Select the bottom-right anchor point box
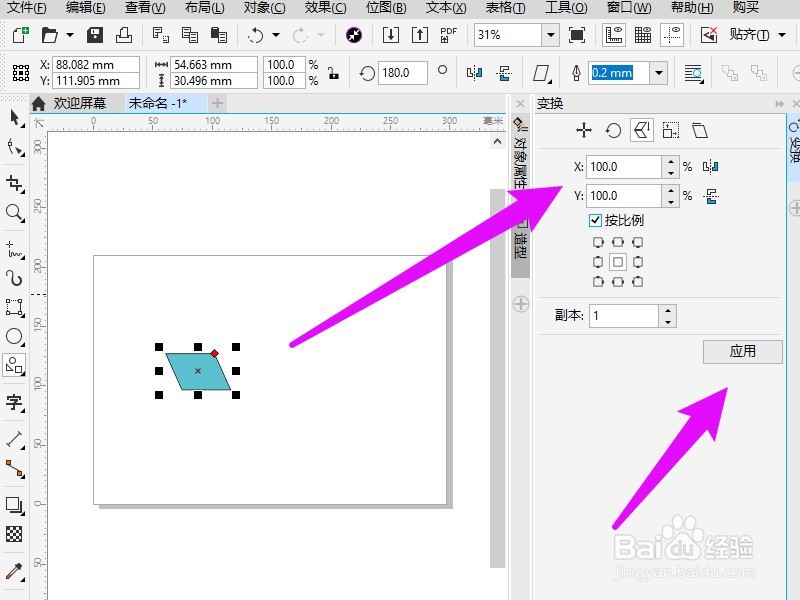800x600 pixels. point(637,282)
